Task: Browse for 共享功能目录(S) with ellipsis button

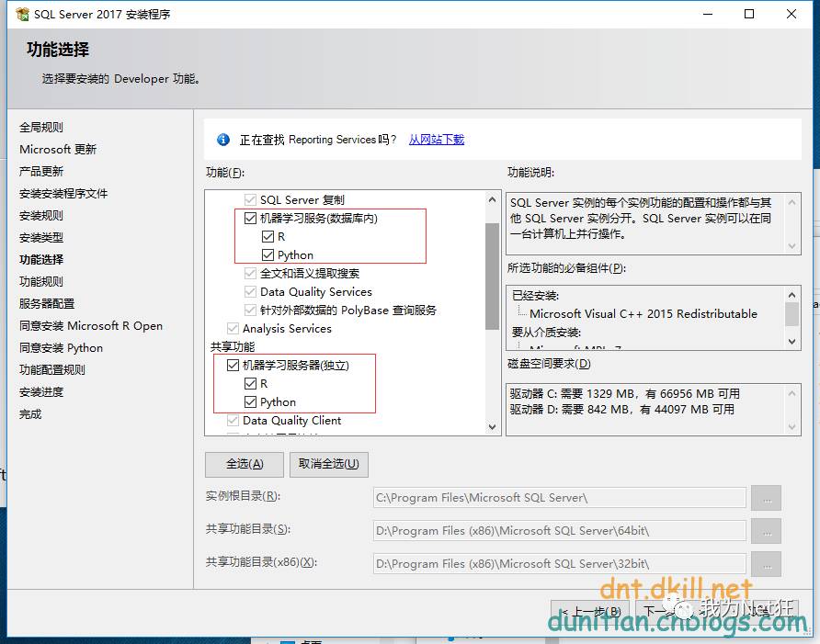Action: (766, 531)
